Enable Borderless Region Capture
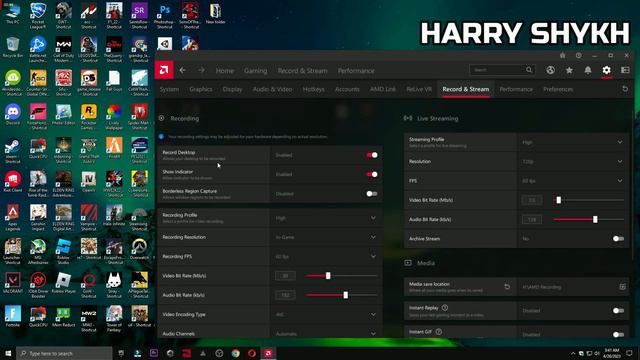Image resolution: width=640 pixels, height=360 pixels. [372, 194]
